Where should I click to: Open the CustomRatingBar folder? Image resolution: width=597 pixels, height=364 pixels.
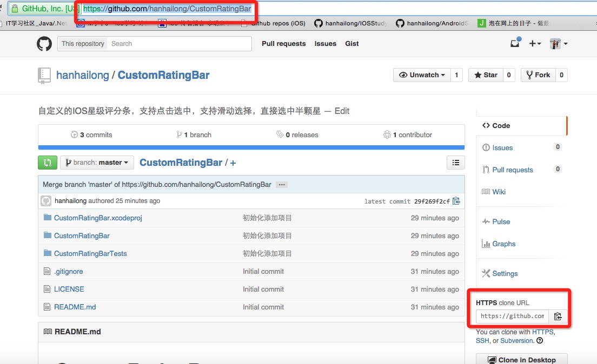82,236
